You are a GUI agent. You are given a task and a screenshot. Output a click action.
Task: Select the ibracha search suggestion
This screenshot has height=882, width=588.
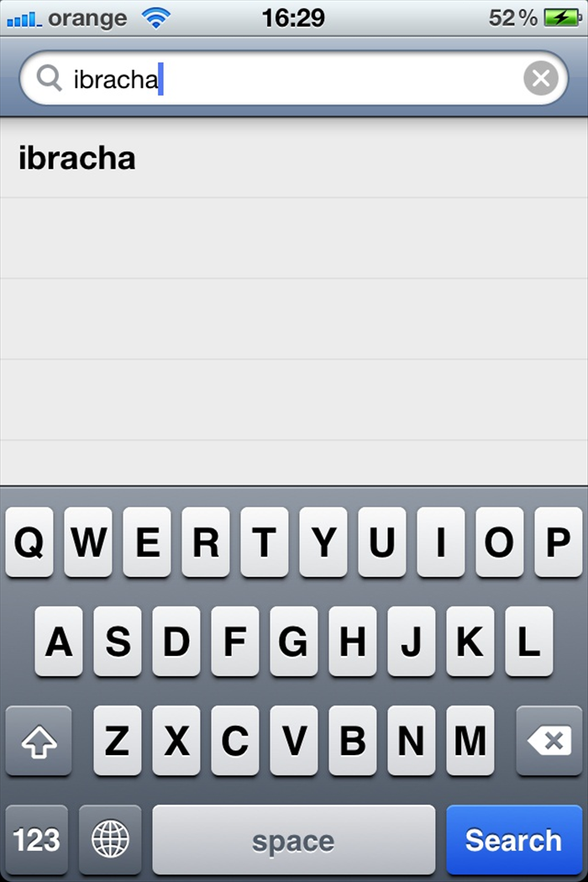click(x=294, y=158)
